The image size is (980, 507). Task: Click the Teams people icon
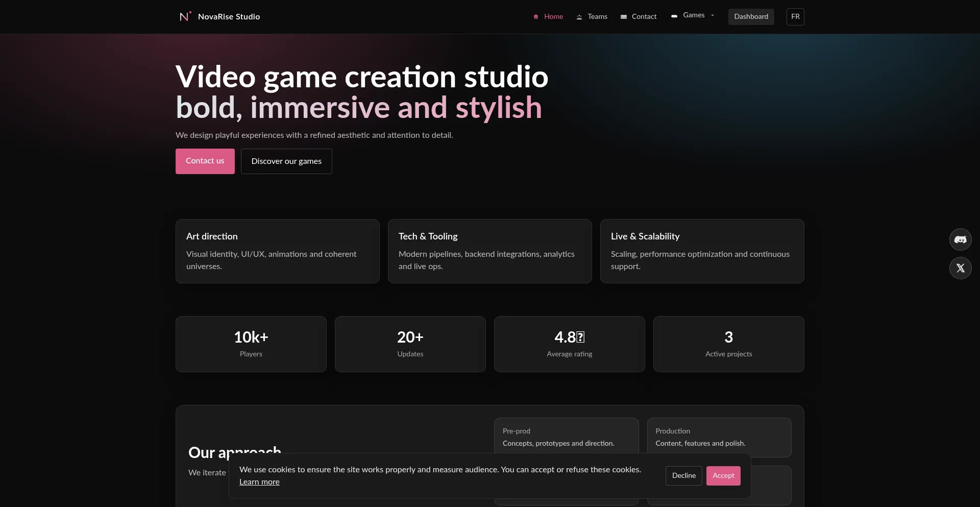point(580,17)
